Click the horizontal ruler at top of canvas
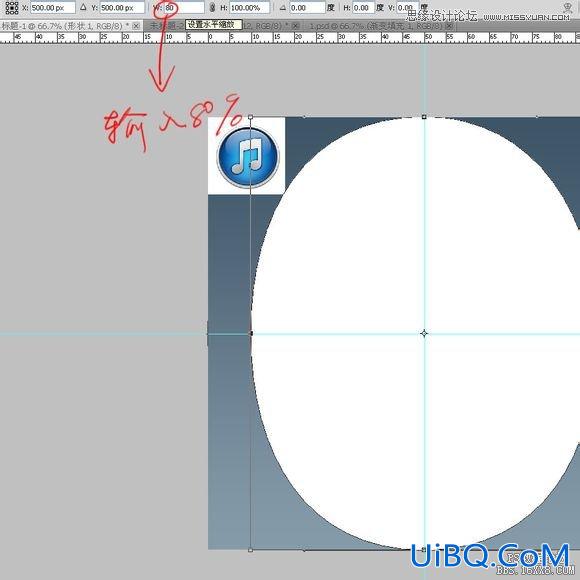This screenshot has height=580, width=580. [290, 38]
